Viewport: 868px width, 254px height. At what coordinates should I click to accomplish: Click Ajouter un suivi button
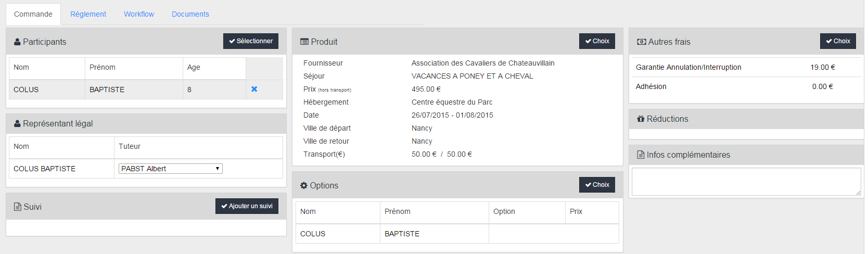(247, 206)
